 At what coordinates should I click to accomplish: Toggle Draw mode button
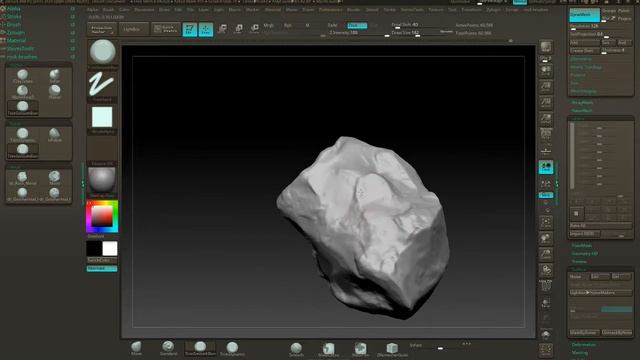[x=206, y=29]
